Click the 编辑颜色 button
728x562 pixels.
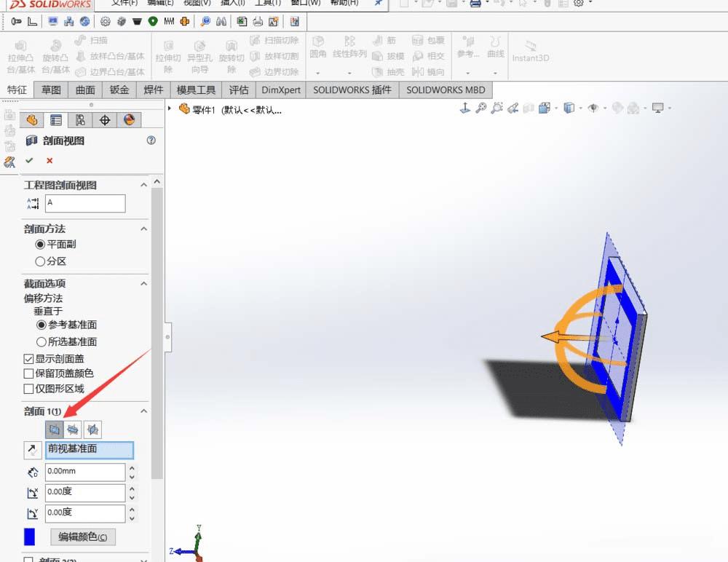pos(82,537)
